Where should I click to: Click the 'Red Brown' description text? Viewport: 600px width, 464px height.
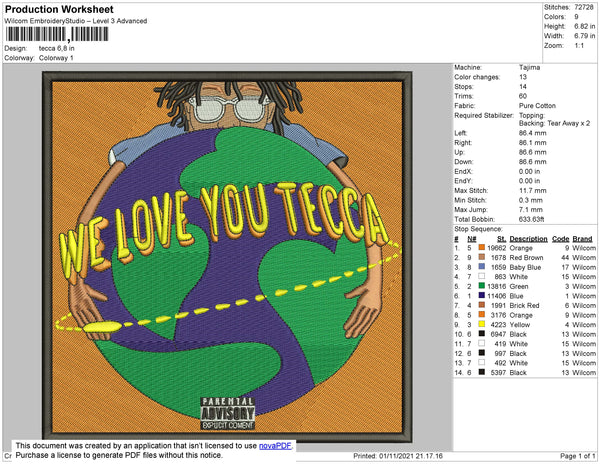click(x=527, y=257)
